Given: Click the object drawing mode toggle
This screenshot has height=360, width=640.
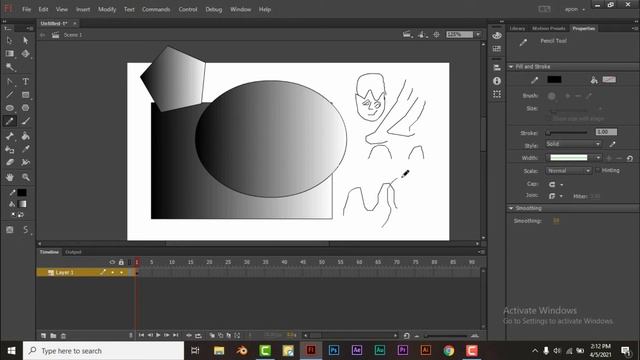Looking at the screenshot, I should [10, 230].
